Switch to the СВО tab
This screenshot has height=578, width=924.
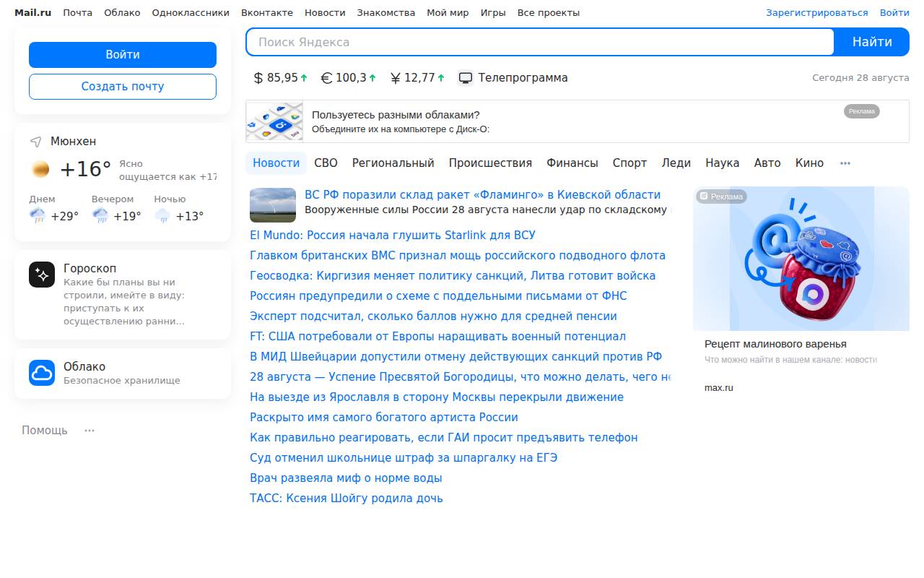[326, 163]
